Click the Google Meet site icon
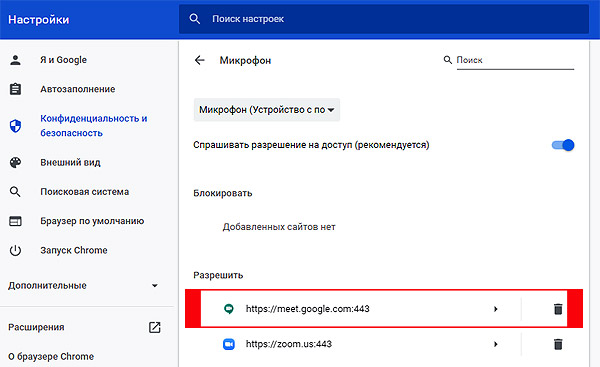The image size is (600, 367). point(229,308)
